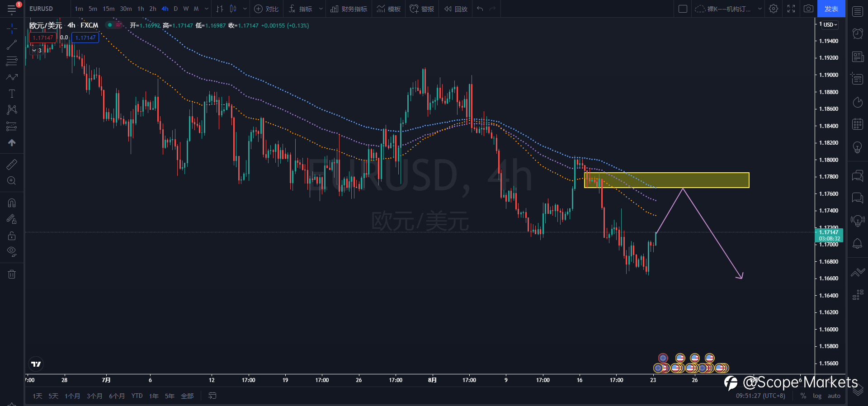Open the select layout square icon

point(683,9)
